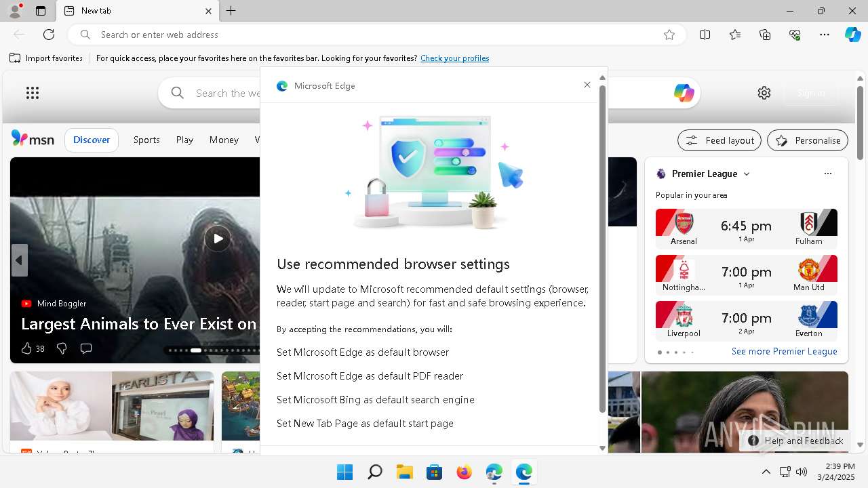The width and height of the screenshot is (868, 488).
Task: Add a new tab with plus icon
Action: (231, 11)
